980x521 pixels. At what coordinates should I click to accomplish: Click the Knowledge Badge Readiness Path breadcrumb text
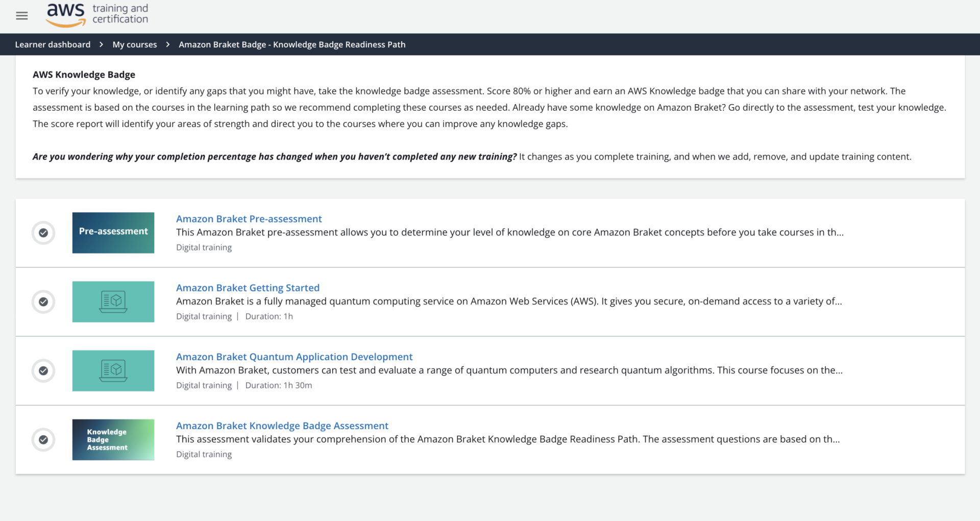(x=291, y=44)
